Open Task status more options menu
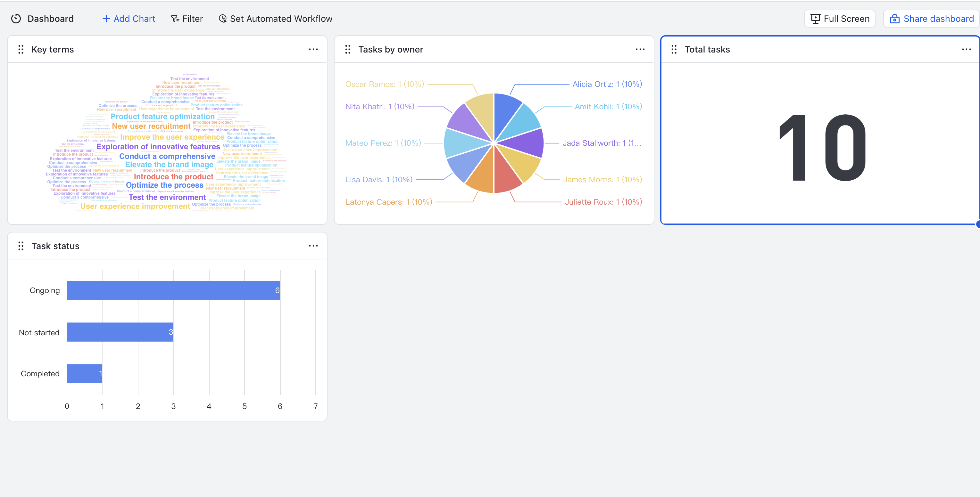The image size is (980, 497). 313,246
